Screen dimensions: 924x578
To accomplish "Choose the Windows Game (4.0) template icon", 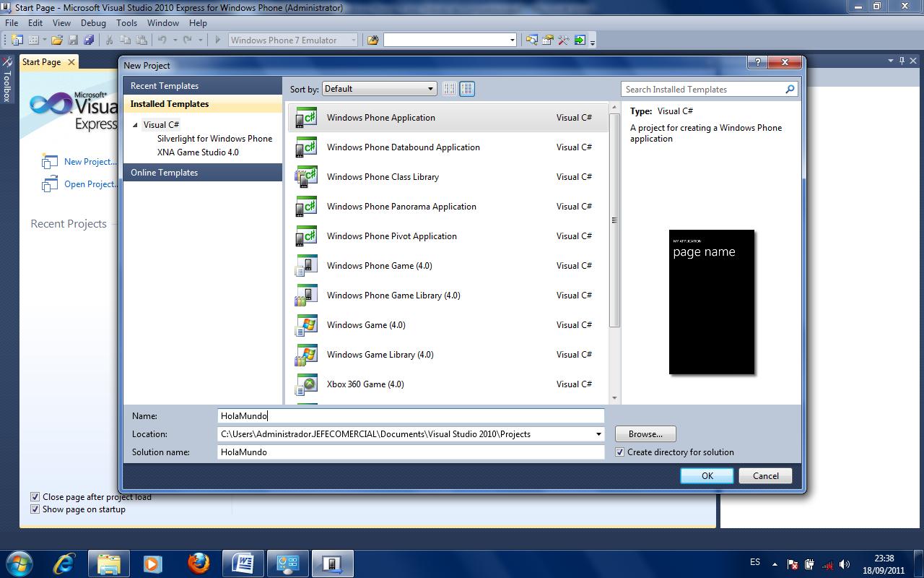I will [x=306, y=325].
